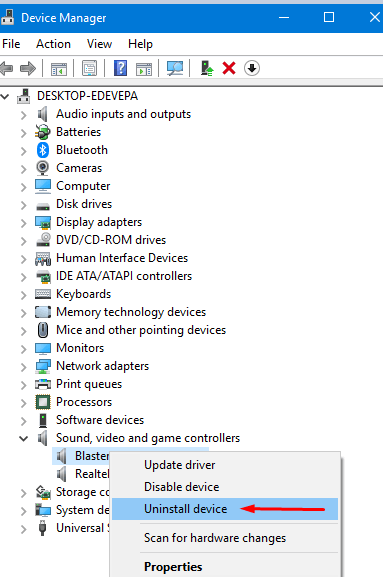
Task: Click the Device Manager title bar icon
Action: click(7, 17)
